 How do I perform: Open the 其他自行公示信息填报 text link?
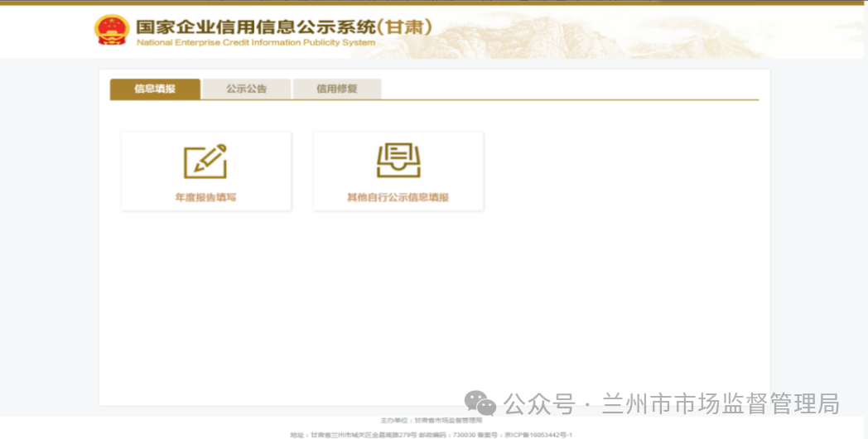[x=398, y=198]
